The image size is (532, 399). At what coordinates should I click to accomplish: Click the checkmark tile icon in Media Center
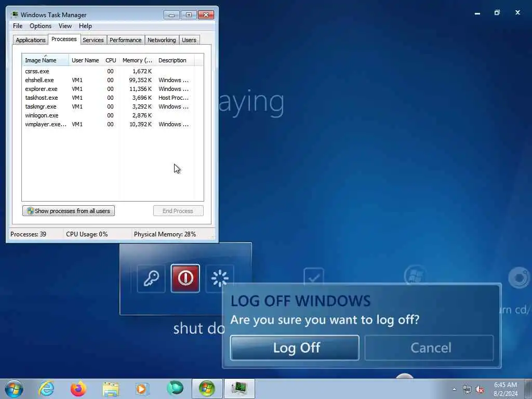pos(314,277)
